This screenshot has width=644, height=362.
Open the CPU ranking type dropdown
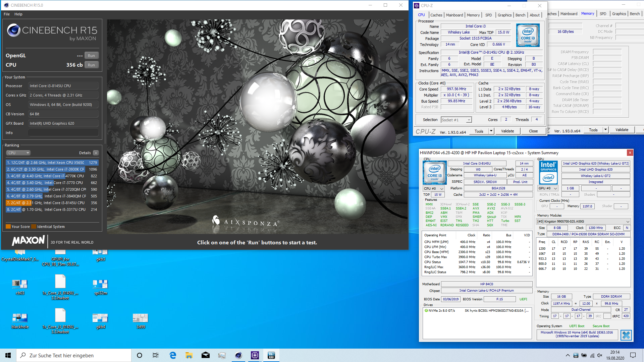click(18, 153)
